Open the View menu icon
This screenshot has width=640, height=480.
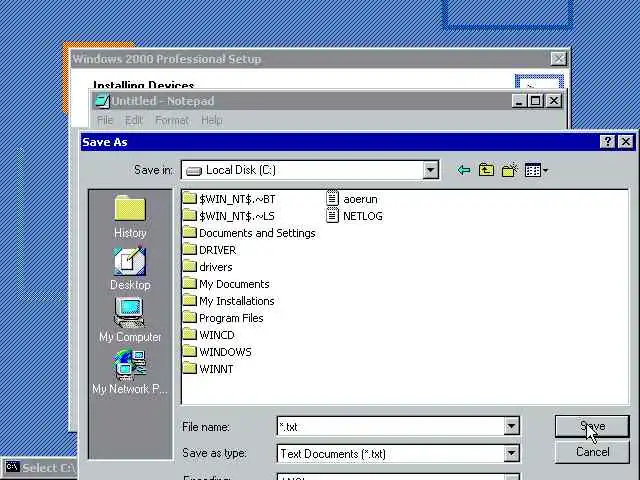pos(536,170)
